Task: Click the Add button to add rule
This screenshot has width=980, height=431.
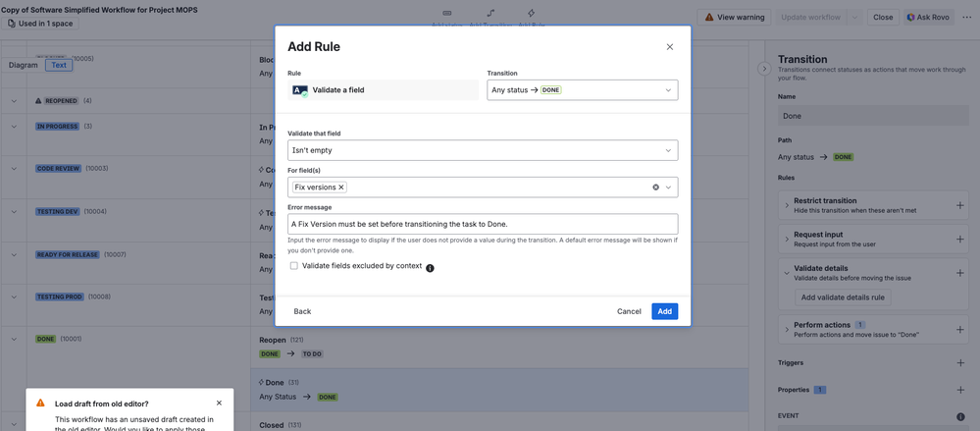Action: pyautogui.click(x=664, y=311)
